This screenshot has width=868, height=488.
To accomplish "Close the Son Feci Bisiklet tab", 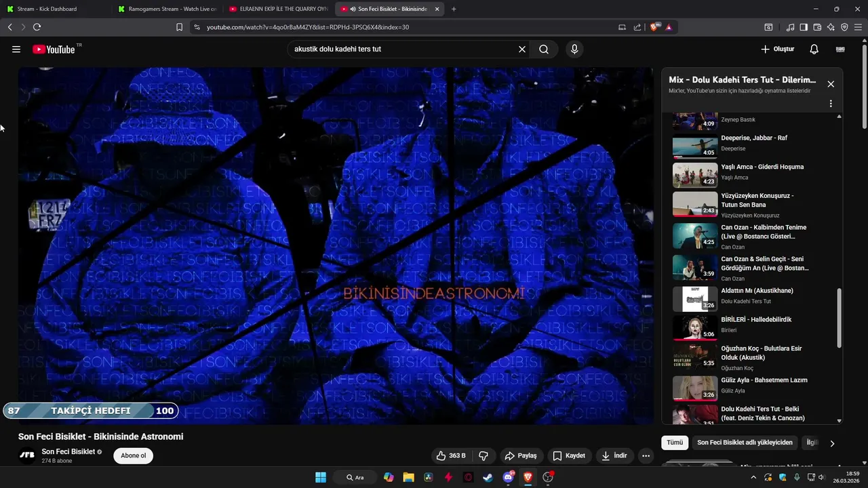I will tap(437, 9).
